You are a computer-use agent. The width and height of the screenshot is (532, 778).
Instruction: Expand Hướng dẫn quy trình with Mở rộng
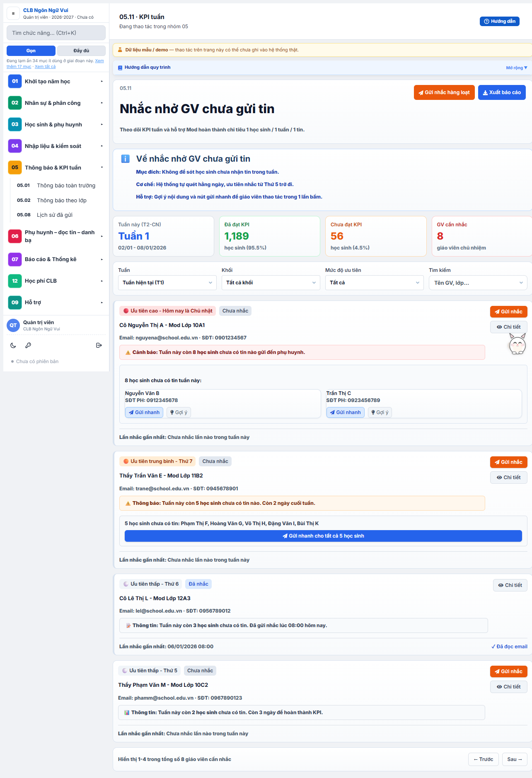click(x=516, y=68)
